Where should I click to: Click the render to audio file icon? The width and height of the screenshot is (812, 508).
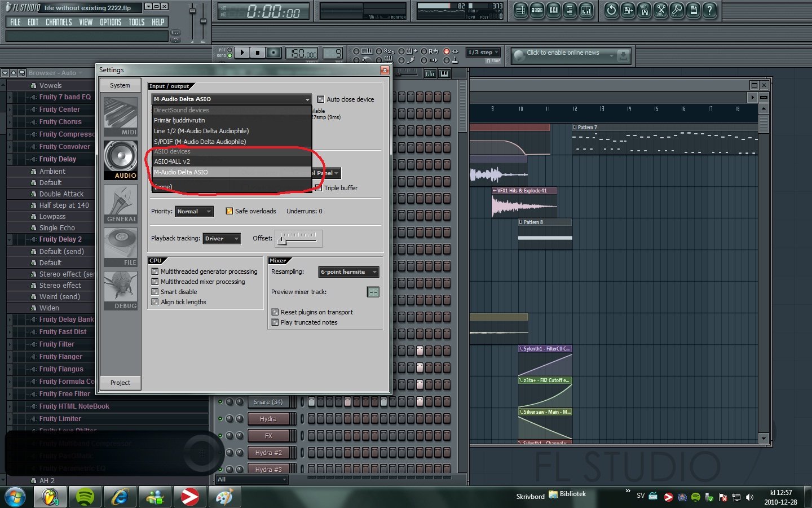(644, 10)
